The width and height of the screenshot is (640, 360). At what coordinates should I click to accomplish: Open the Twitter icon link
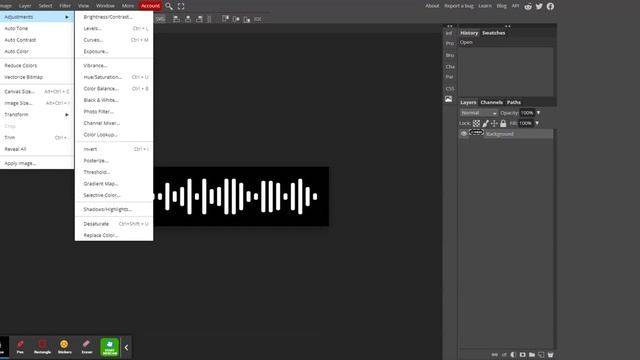pyautogui.click(x=539, y=6)
